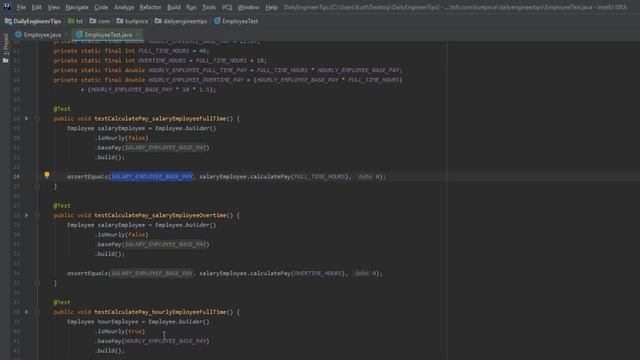The image size is (640, 360).
Task: Open the Code menu
Action: click(101, 7)
